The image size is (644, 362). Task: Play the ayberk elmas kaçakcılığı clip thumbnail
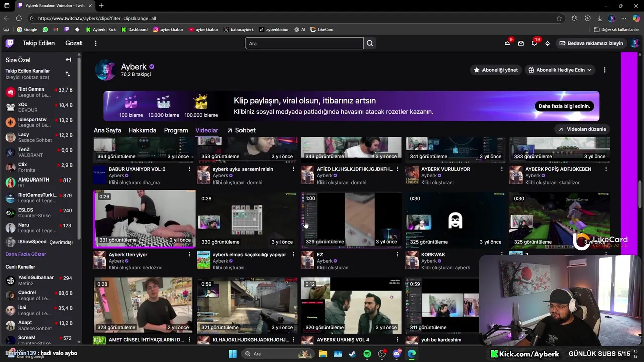[x=247, y=220]
